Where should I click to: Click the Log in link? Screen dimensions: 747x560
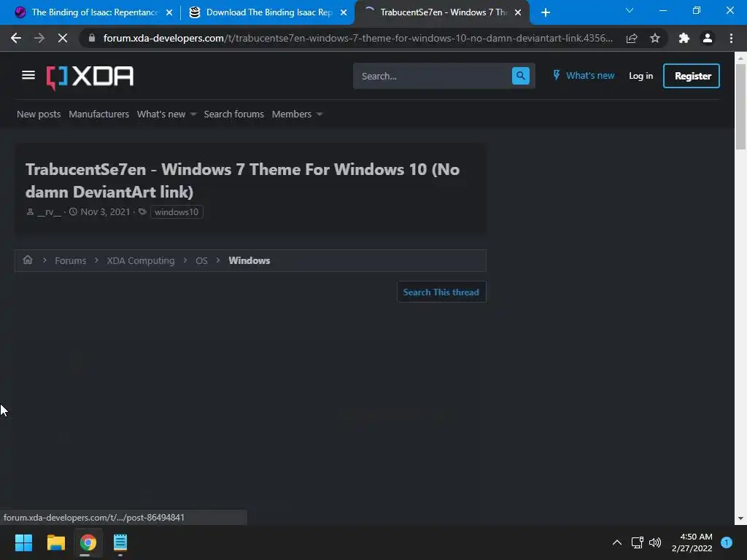click(x=640, y=76)
